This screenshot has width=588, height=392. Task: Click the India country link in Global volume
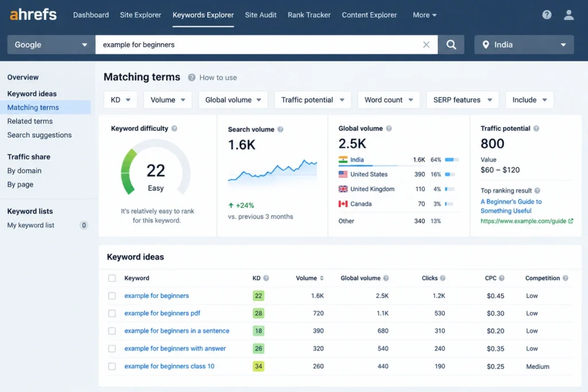click(x=357, y=160)
